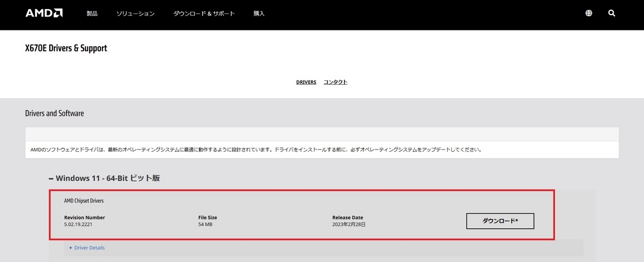The width and height of the screenshot is (644, 262).
Task: Open the 製品 menu
Action: [x=92, y=13]
